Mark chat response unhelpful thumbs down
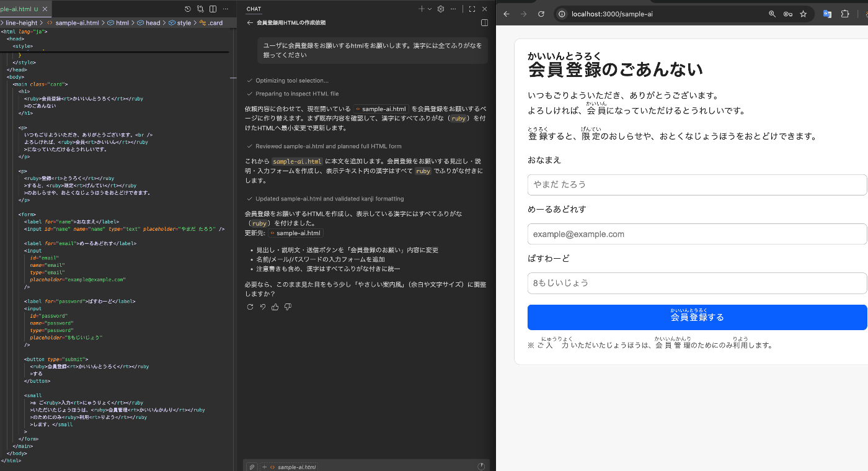Viewport: 868px width, 471px height. click(x=288, y=307)
